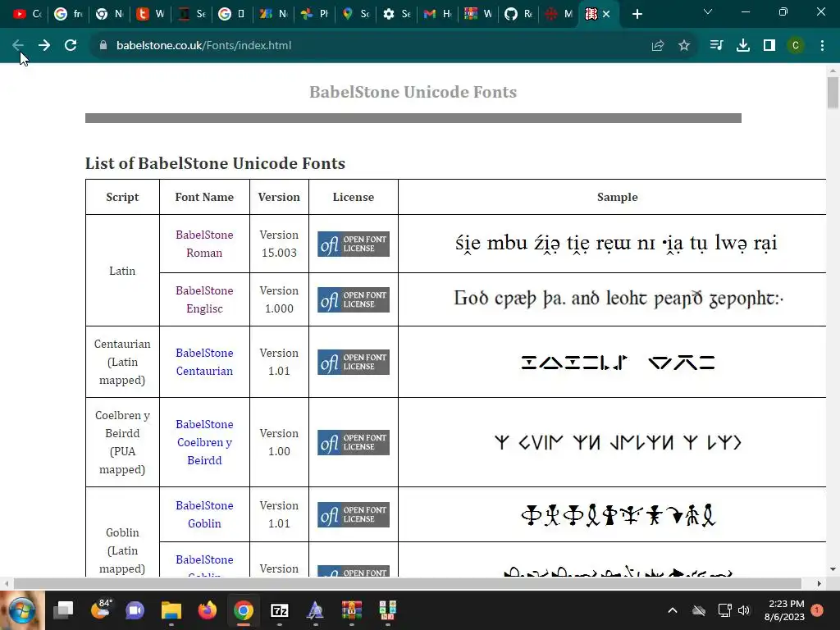Screen dimensions: 840x630
Task: Toggle the Chrome side panel icon
Action: 769,46
